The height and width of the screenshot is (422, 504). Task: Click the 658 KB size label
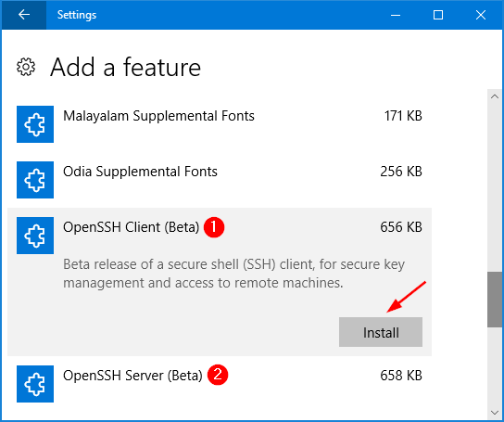coord(401,376)
